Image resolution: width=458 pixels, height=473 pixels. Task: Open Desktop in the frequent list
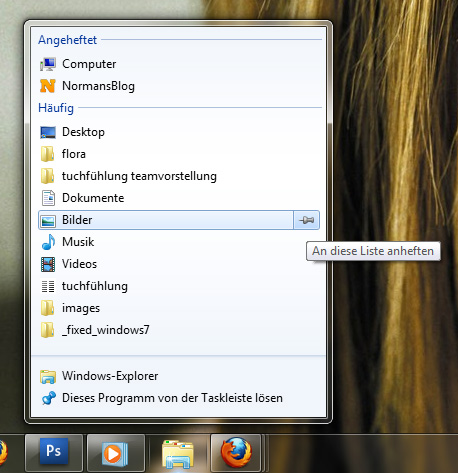tap(179, 132)
